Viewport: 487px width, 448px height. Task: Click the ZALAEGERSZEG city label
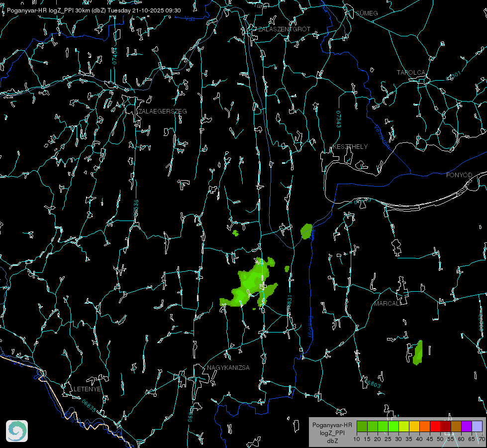pos(163,112)
